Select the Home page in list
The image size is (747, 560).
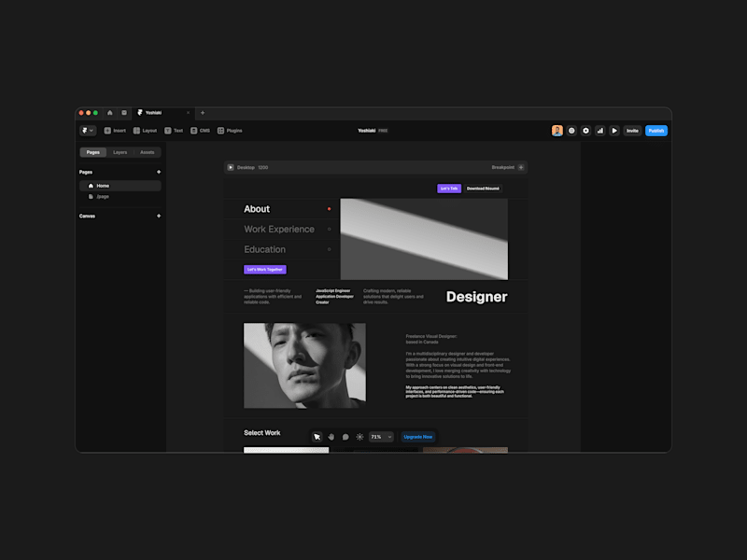tap(120, 186)
